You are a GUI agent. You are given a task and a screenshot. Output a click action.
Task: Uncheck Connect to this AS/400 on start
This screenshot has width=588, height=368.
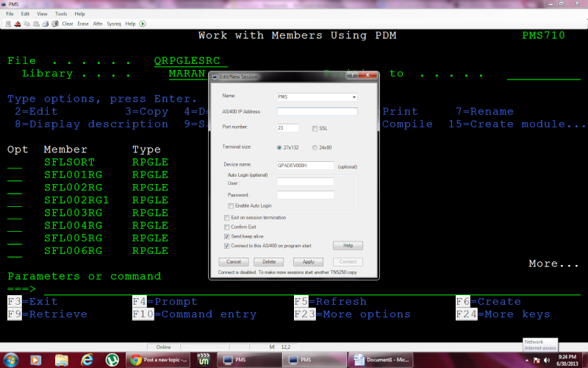coord(227,246)
